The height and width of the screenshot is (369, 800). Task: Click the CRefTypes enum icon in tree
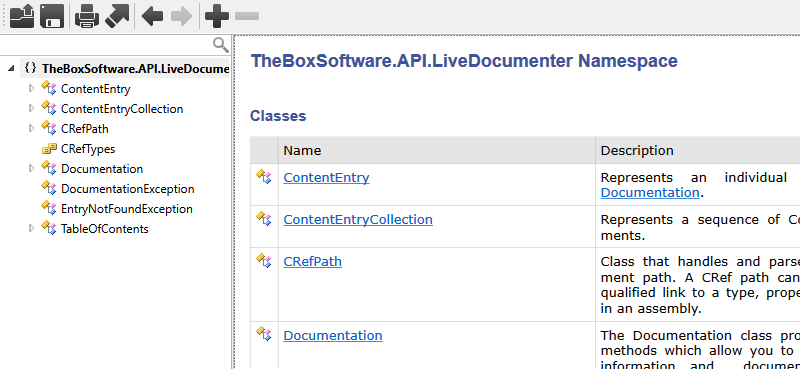(49, 149)
